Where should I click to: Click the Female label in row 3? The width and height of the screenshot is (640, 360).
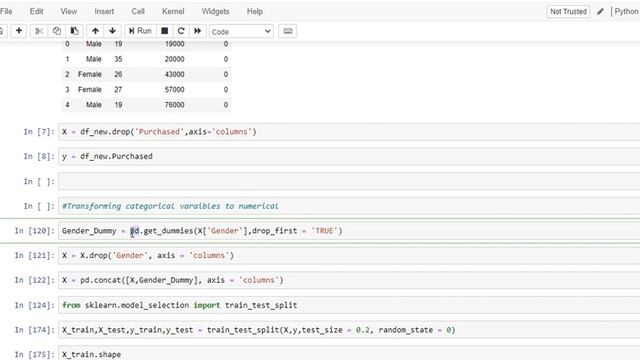89,89
